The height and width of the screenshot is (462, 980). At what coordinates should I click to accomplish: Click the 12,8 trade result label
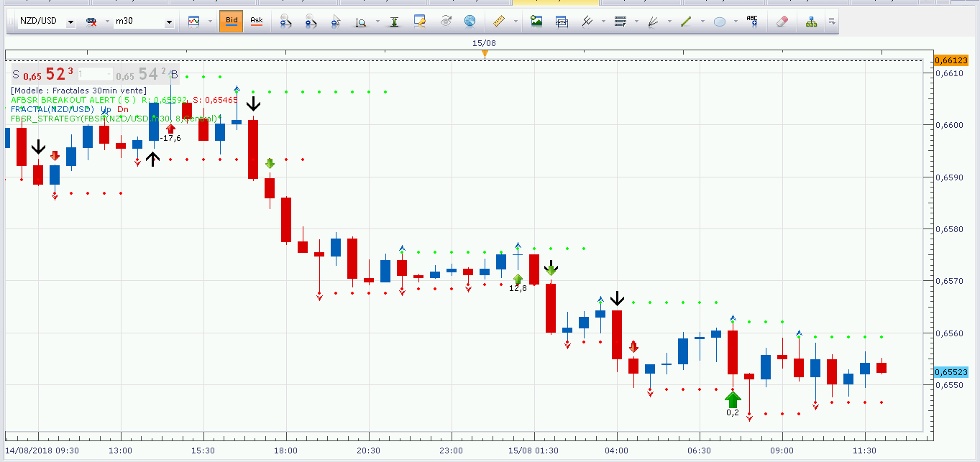point(518,288)
